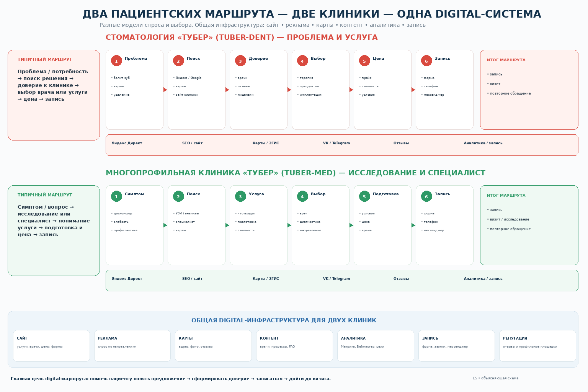This screenshot has width=588, height=392.
Task: Click the green 'ТИПИЧНЫЙ МАРШРУТ' heading
Action: point(45,195)
